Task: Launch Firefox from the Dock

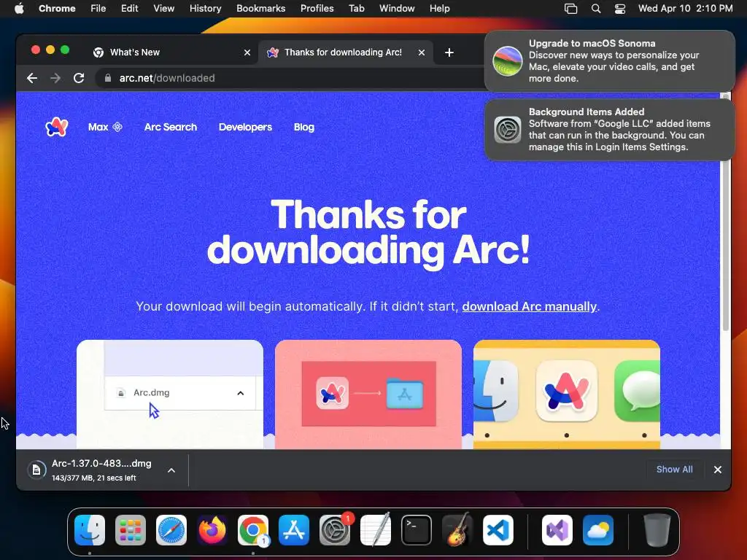Action: (x=212, y=530)
